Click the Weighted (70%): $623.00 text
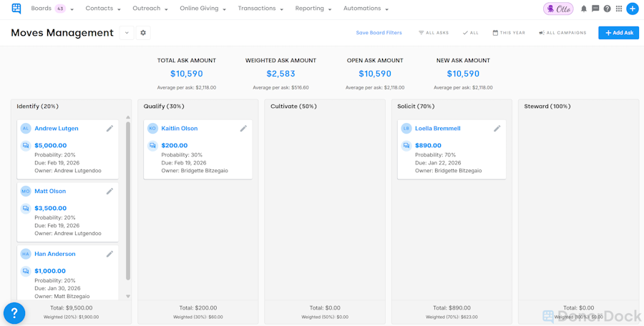The height and width of the screenshot is (326, 644). click(x=452, y=317)
